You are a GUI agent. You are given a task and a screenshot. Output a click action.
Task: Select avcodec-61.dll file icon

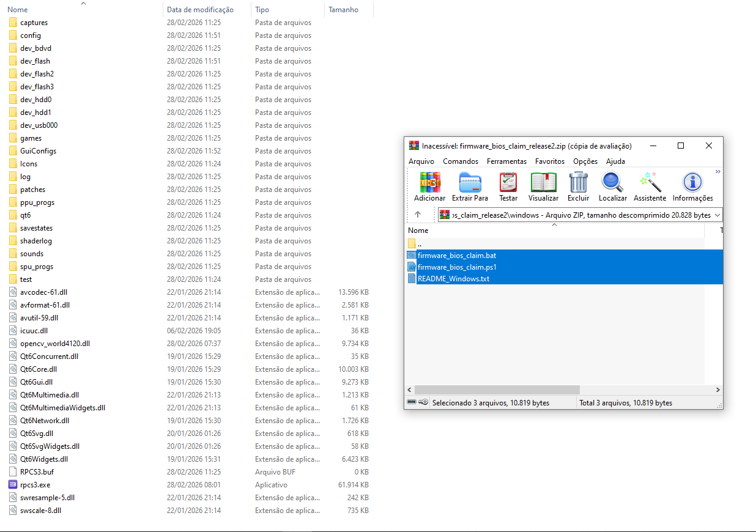coord(13,292)
